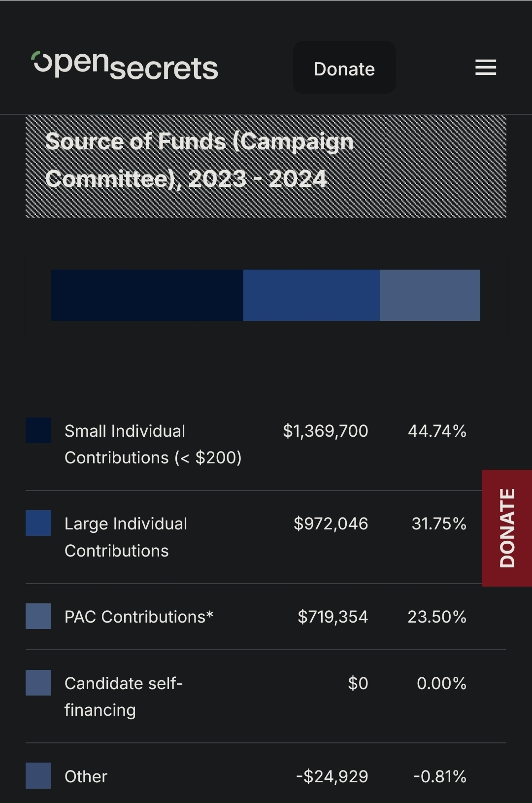The width and height of the screenshot is (532, 803).
Task: Click the PAC Contributions* label
Action: point(139,617)
